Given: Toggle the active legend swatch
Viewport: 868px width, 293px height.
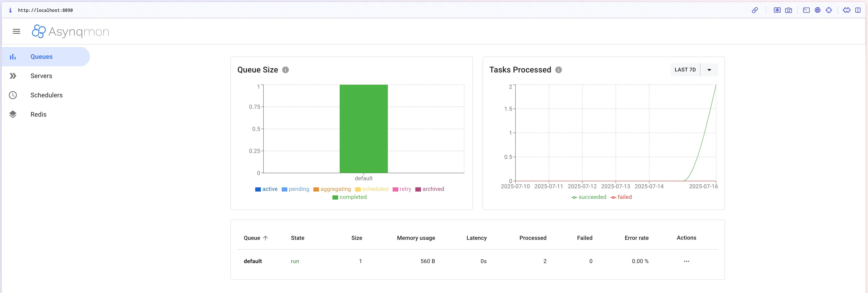Looking at the screenshot, I should 258,189.
